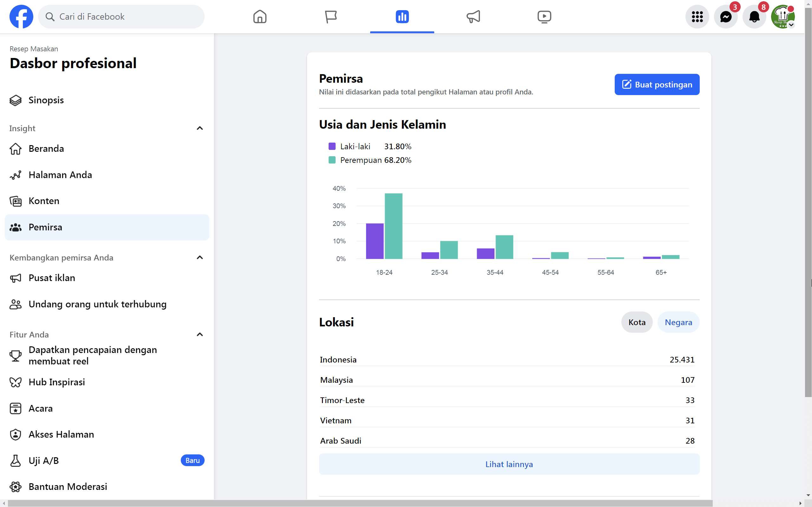The width and height of the screenshot is (812, 507).
Task: Click the Cari di Facebook search field
Action: click(121, 16)
